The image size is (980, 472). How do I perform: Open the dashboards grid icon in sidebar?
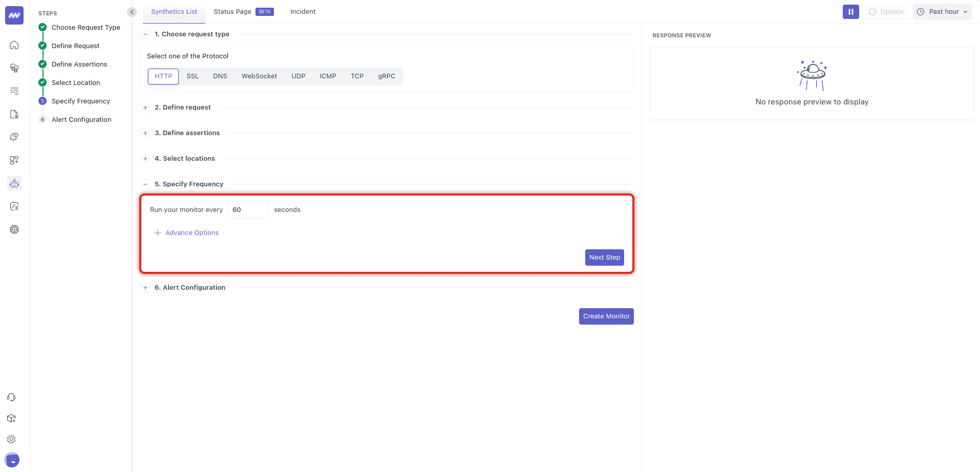(x=14, y=160)
